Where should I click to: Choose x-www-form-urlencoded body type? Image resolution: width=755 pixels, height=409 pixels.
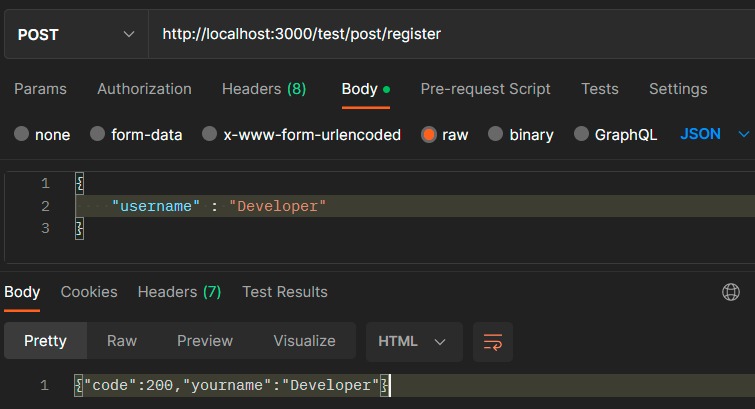point(301,134)
